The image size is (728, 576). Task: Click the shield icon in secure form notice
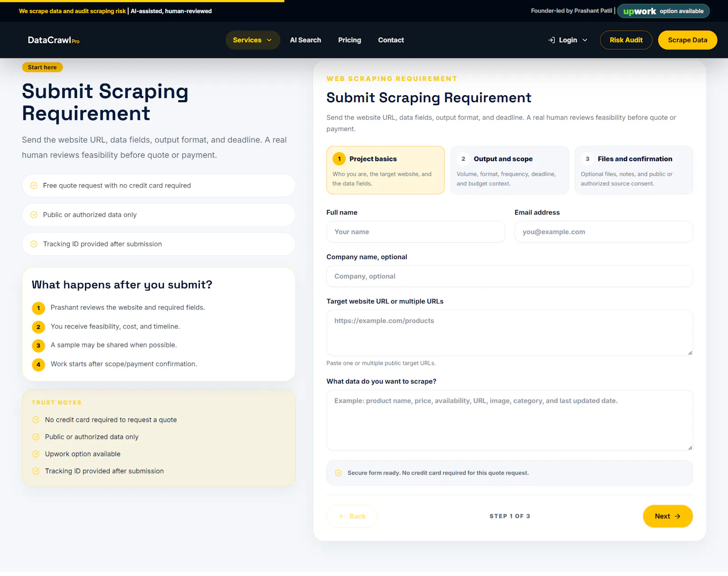(338, 473)
